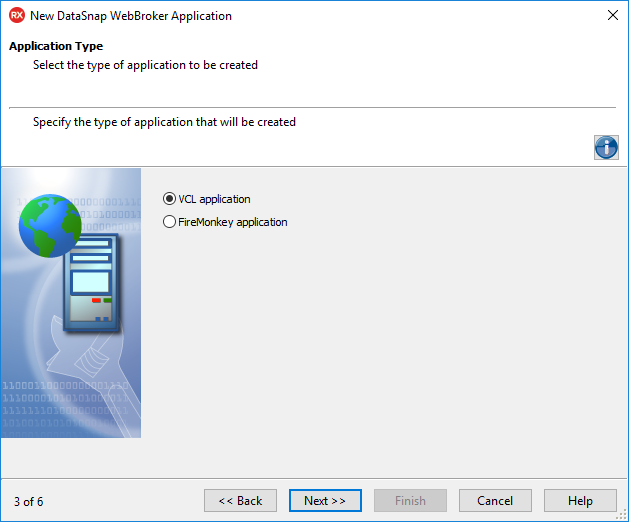Click the red RX application logo

tap(17, 16)
